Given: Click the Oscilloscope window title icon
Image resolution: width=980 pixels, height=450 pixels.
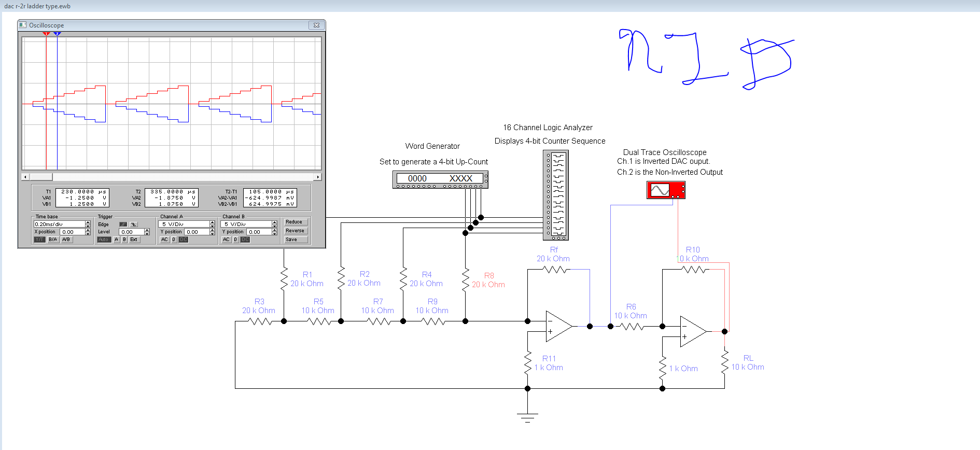Looking at the screenshot, I should [x=23, y=25].
